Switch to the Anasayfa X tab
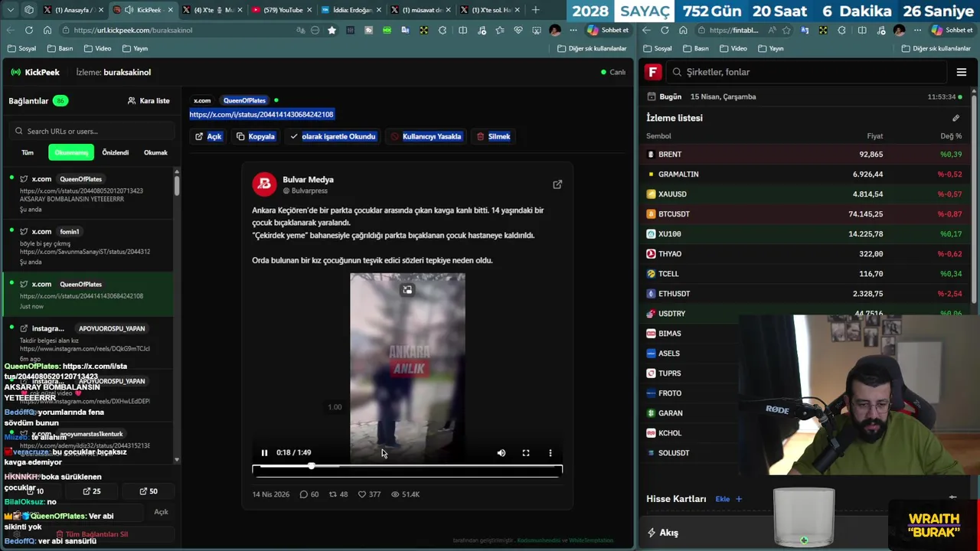980x551 pixels. 73,10
